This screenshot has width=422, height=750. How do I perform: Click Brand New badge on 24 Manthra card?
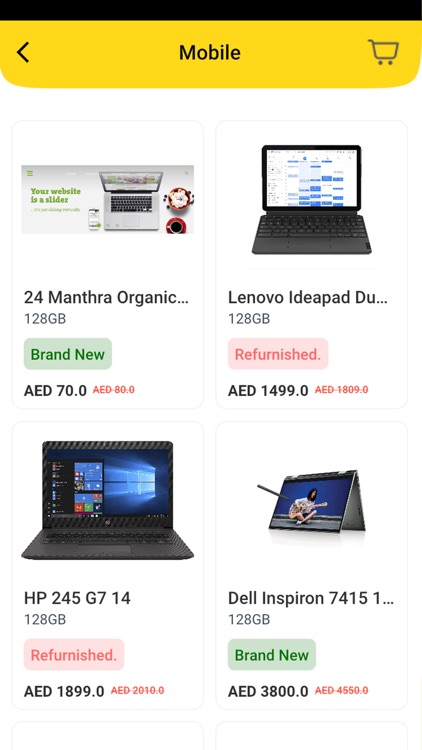68,354
